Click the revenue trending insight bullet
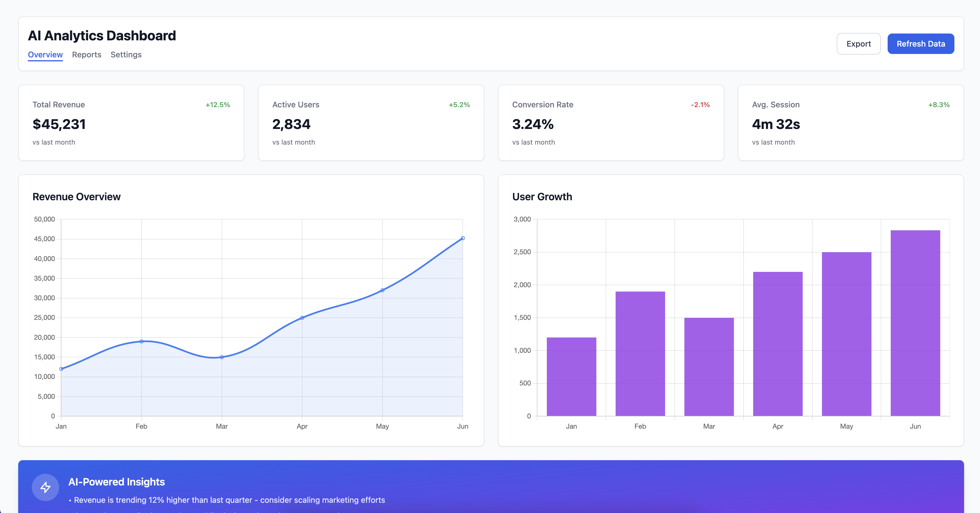 [x=227, y=500]
